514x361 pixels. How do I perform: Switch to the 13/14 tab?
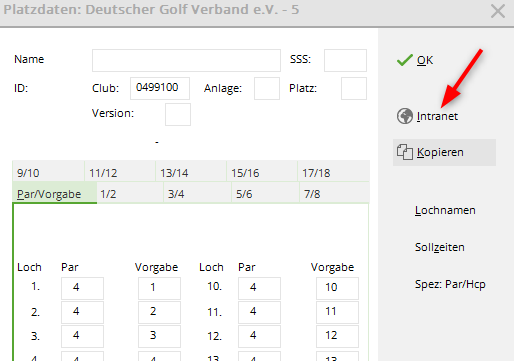coord(191,172)
